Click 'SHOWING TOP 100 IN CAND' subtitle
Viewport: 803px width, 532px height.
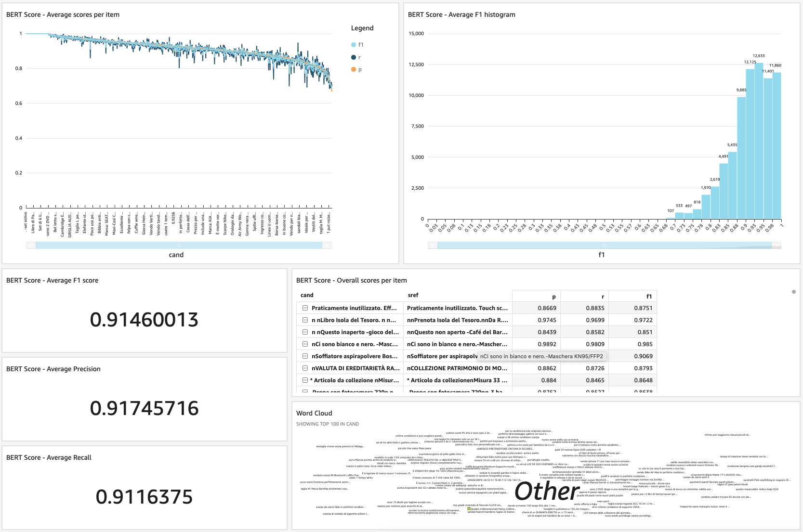pyautogui.click(x=328, y=424)
